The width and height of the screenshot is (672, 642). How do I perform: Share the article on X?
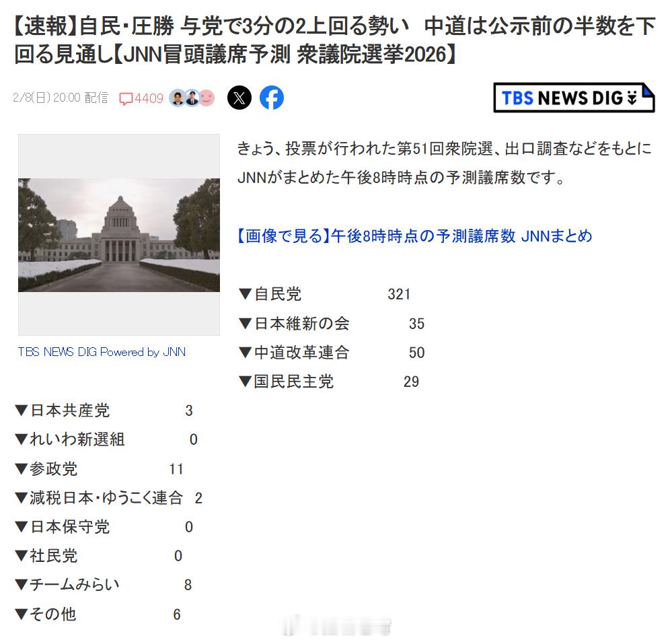239,98
